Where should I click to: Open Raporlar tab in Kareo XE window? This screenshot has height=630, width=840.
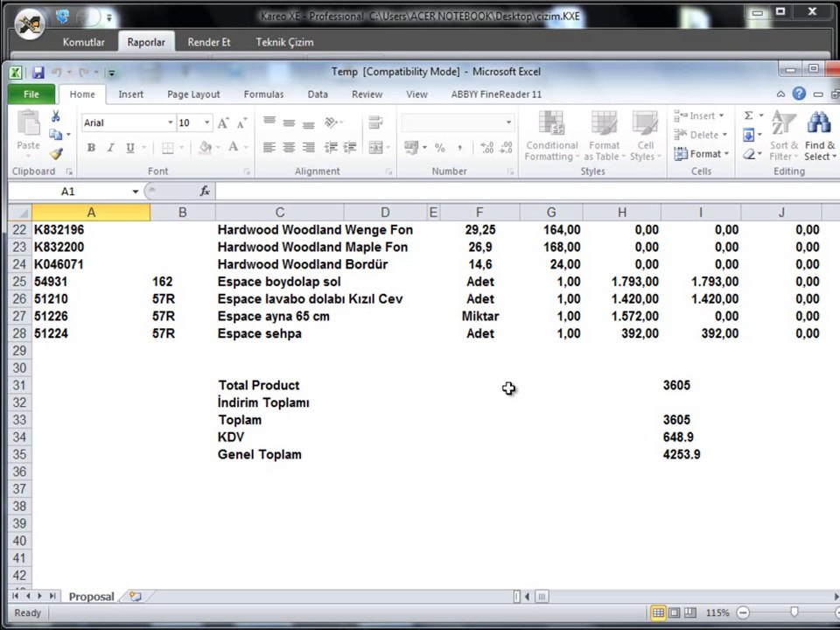(146, 42)
